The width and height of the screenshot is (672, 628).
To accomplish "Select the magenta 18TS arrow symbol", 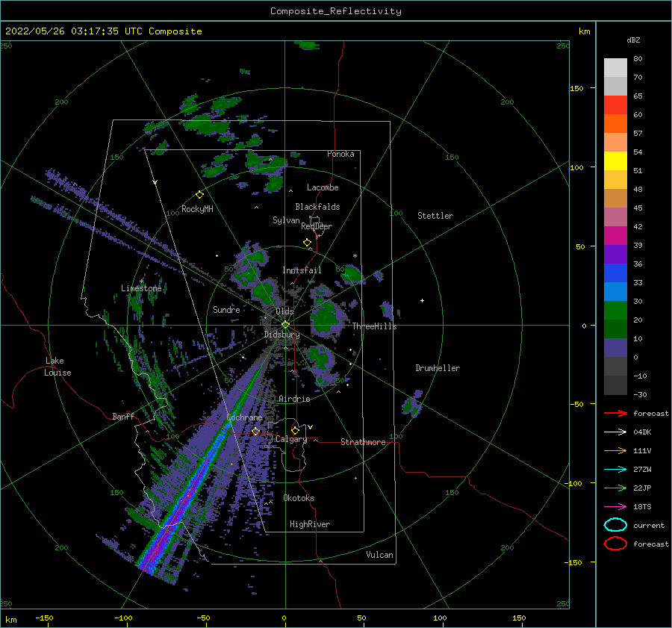I will (615, 506).
